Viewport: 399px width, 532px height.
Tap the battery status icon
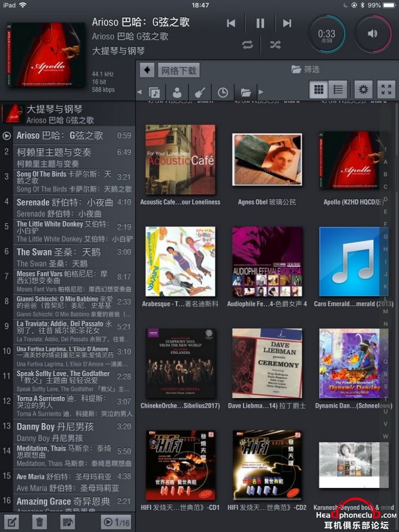tap(389, 5)
